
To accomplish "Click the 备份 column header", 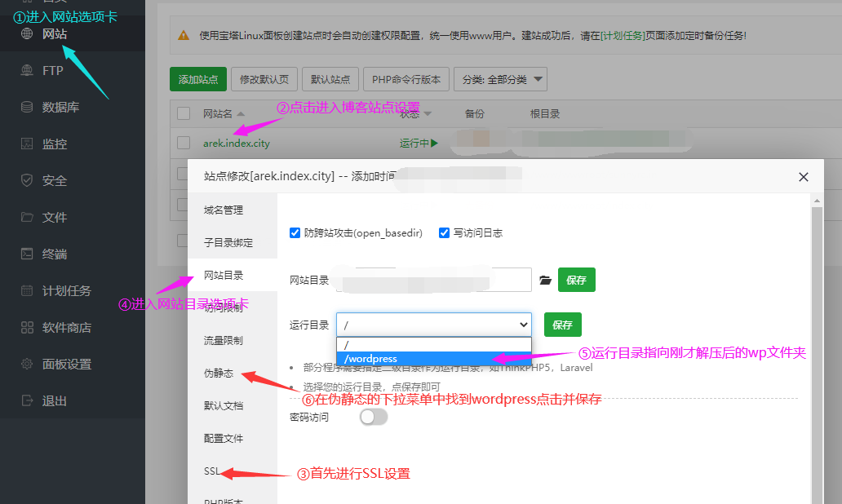I will 474,114.
